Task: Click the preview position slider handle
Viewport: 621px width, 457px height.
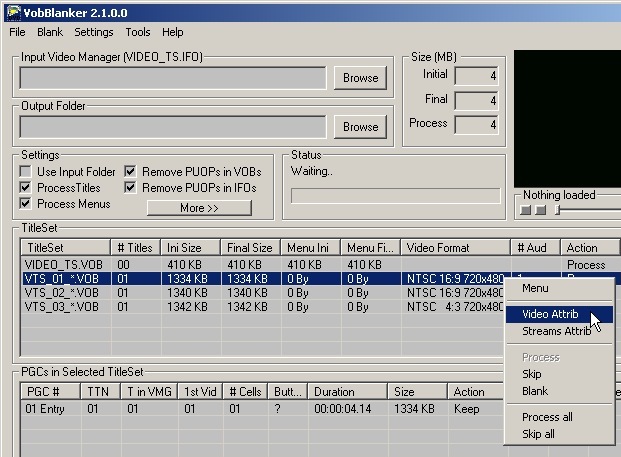Action: tap(558, 210)
